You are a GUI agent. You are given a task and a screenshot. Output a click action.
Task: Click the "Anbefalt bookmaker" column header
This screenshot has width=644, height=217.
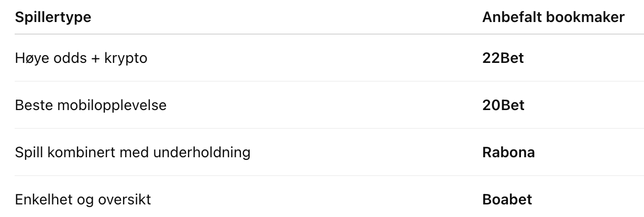point(553,17)
